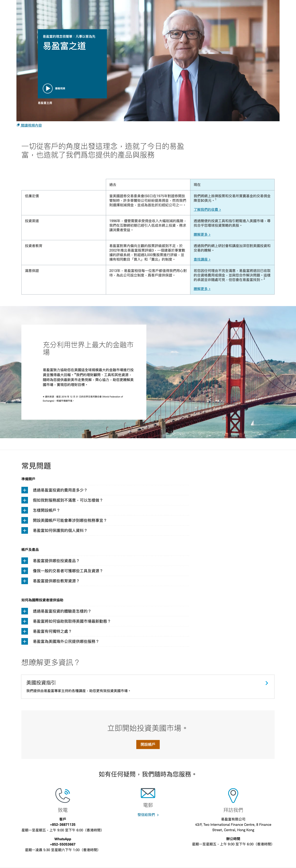Click the arrow chevron on 美國投資指引 card
This screenshot has height=868, width=296.
267,683
